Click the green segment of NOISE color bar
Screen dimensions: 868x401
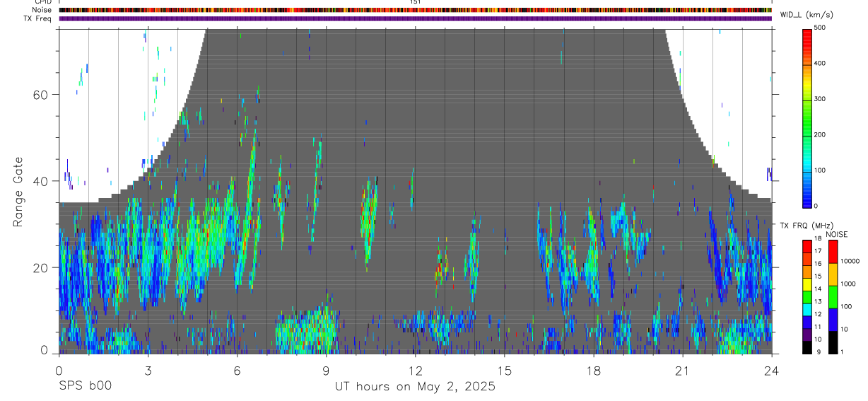tap(832, 296)
